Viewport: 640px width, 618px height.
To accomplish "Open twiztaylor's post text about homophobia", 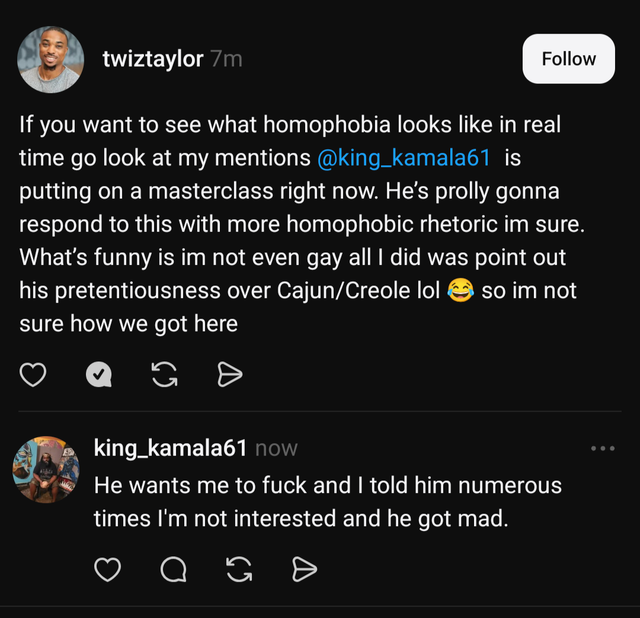I will point(300,224).
